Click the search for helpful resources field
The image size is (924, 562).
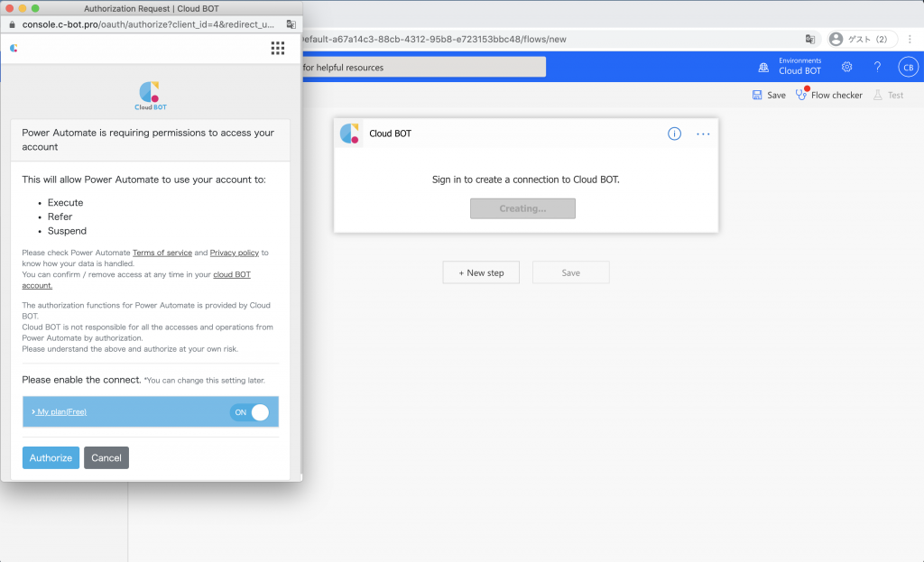click(424, 67)
